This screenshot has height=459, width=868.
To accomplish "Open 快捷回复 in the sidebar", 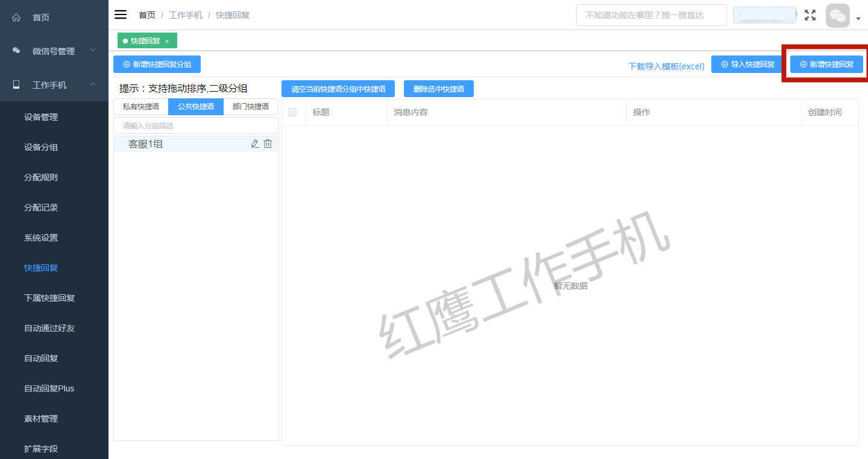I will coord(41,268).
